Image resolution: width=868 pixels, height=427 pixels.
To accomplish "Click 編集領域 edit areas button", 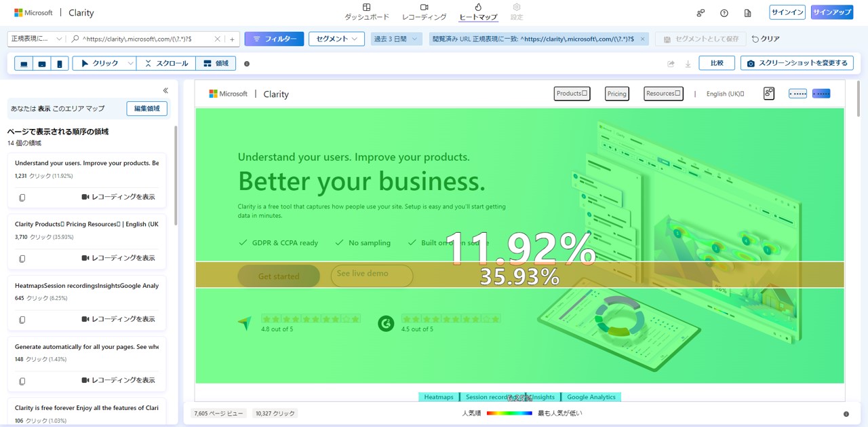I will pos(147,109).
